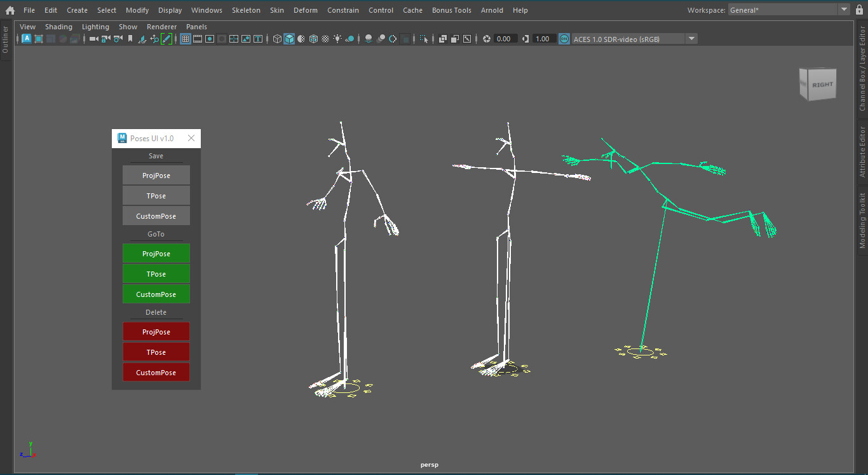Click the red Delete CustomPose button

click(x=156, y=372)
